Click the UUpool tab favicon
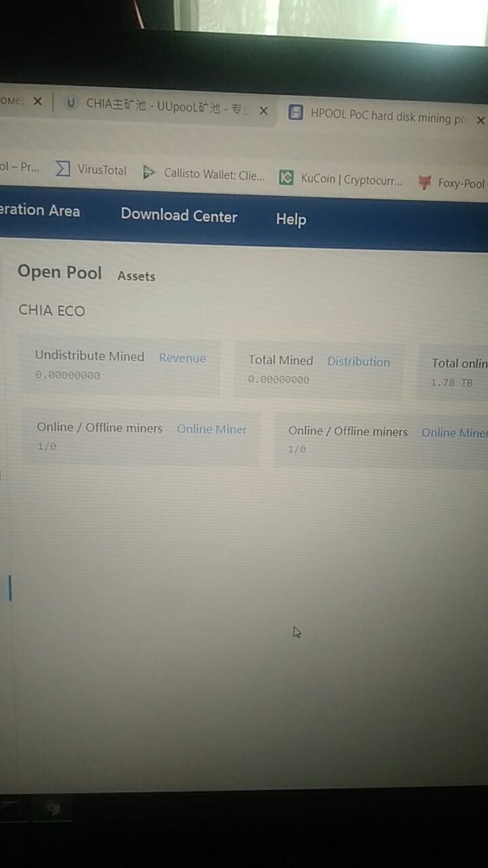This screenshot has width=488, height=868. click(71, 104)
